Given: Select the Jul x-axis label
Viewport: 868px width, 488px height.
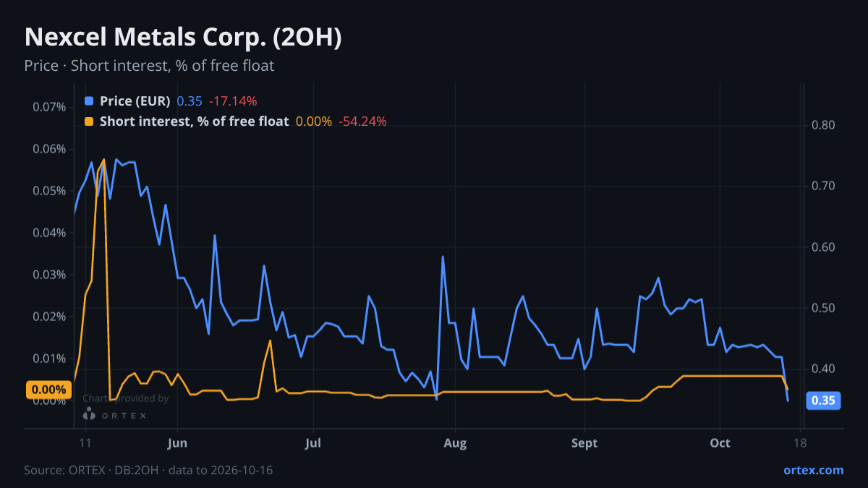Looking at the screenshot, I should (x=313, y=443).
